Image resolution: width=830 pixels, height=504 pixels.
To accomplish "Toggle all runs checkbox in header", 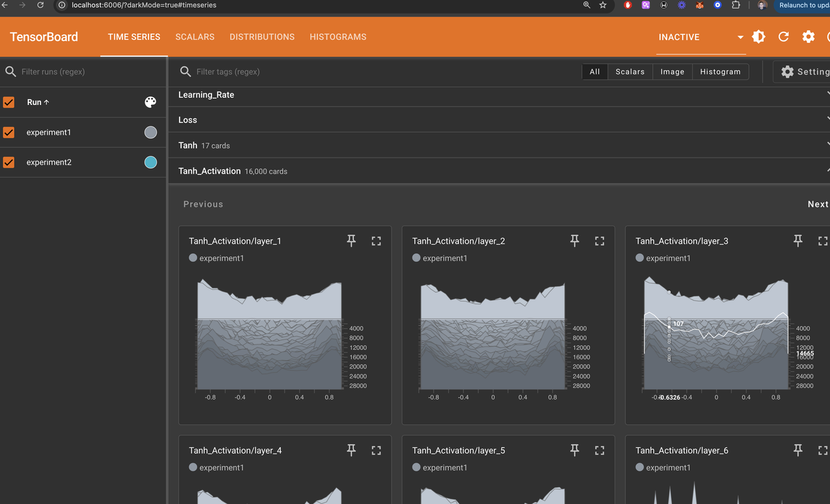I will (x=8, y=102).
